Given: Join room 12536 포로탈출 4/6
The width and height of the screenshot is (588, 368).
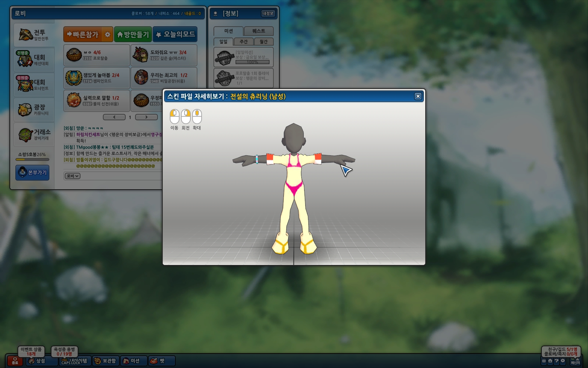Looking at the screenshot, I should (97, 55).
